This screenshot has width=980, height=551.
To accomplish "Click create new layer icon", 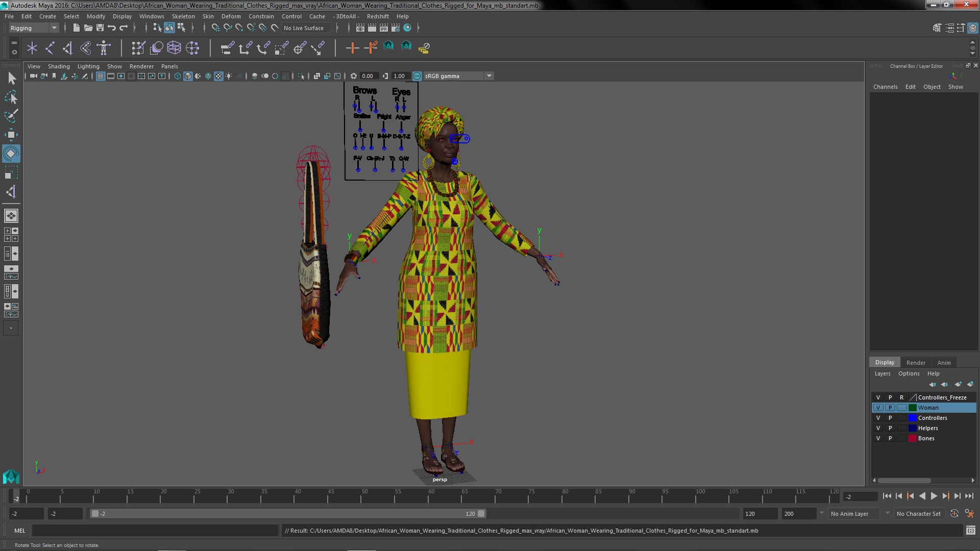I will point(958,384).
